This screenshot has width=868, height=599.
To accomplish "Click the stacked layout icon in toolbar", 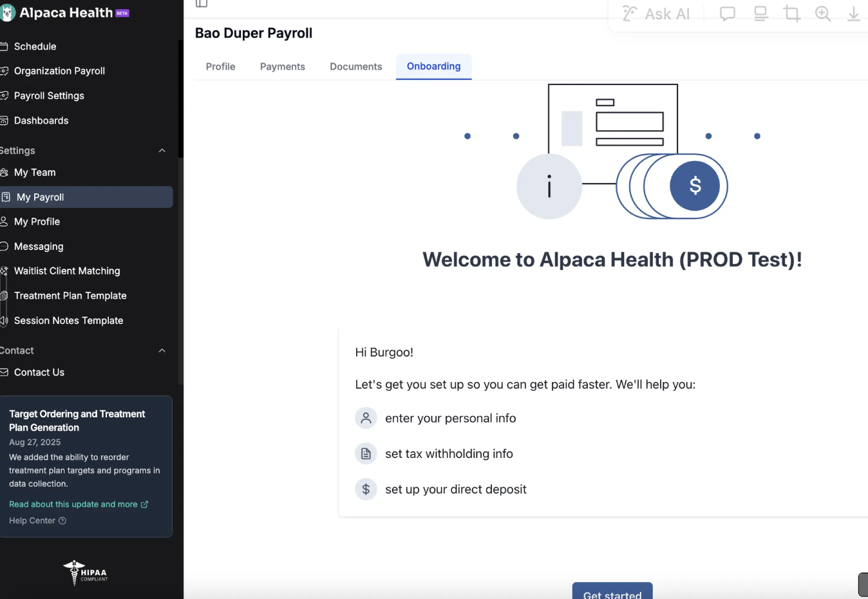I will point(761,14).
